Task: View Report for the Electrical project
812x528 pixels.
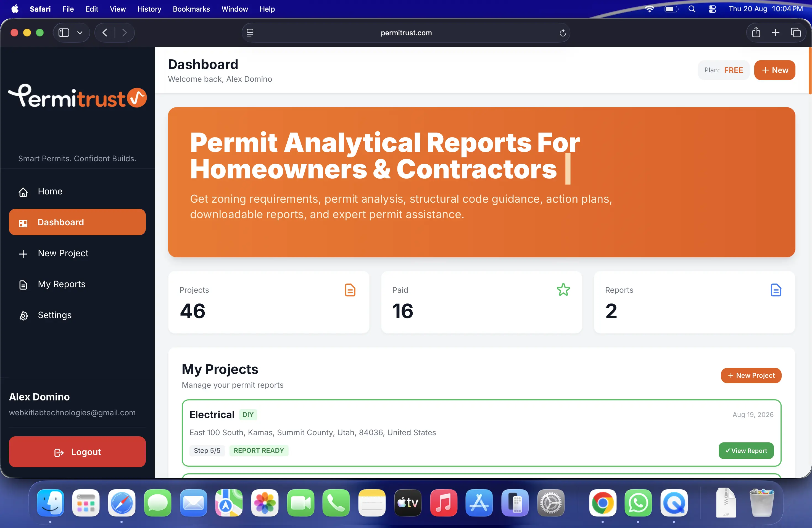Action: click(x=746, y=451)
